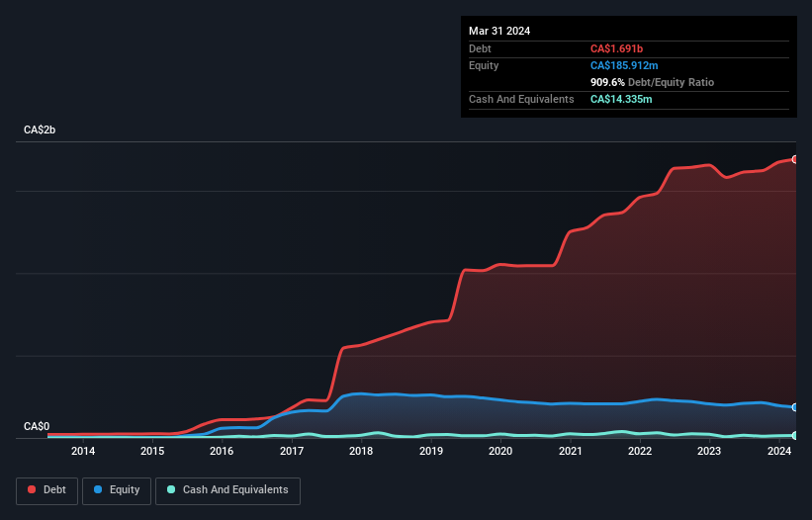
Task: Select the 2014 x-axis label
Action: tap(83, 451)
